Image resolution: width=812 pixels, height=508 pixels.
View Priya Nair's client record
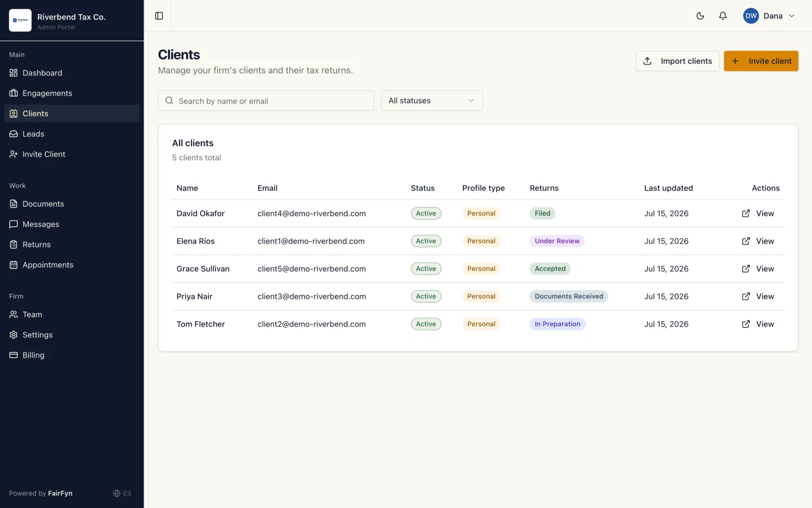758,296
